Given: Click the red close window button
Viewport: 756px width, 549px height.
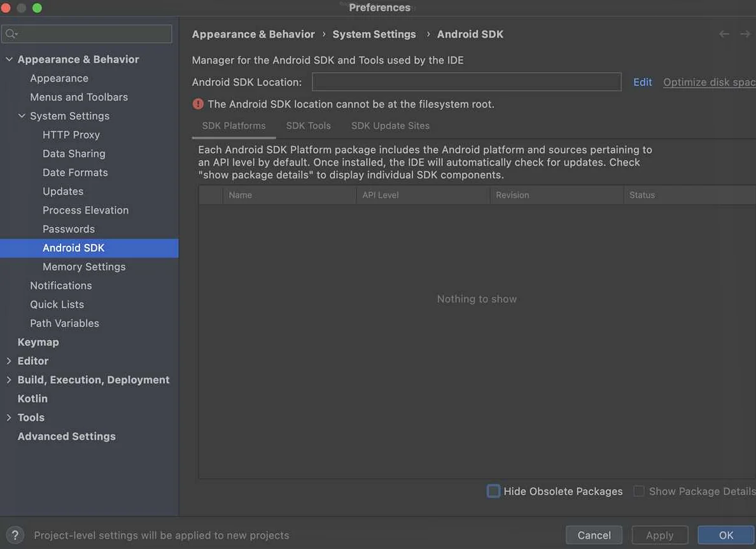Looking at the screenshot, I should coord(6,8).
